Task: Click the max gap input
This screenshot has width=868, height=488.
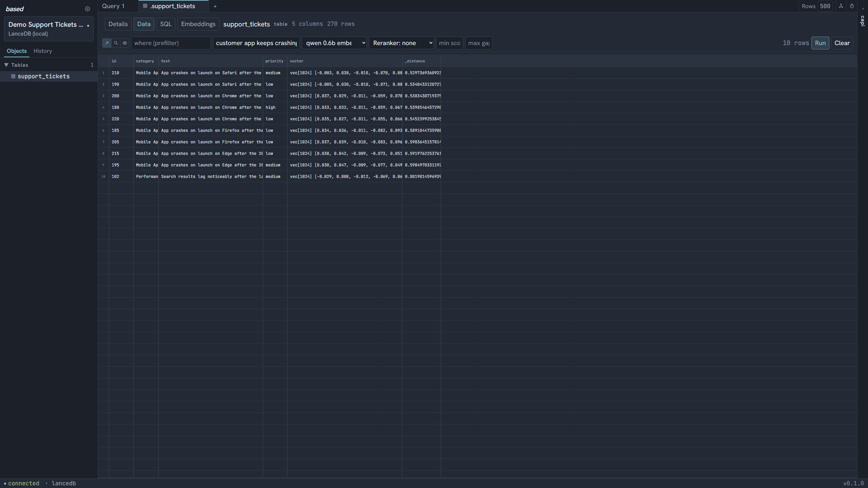Action: pos(478,43)
